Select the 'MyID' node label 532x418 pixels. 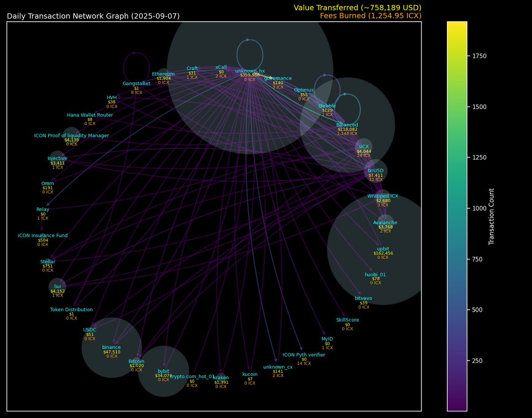click(x=327, y=339)
